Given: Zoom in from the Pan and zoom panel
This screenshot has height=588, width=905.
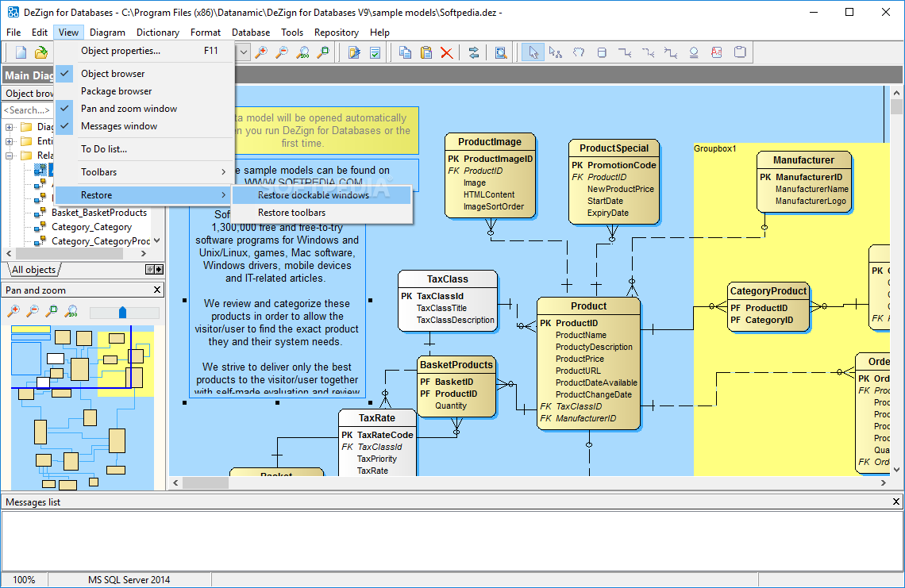Looking at the screenshot, I should [x=13, y=312].
